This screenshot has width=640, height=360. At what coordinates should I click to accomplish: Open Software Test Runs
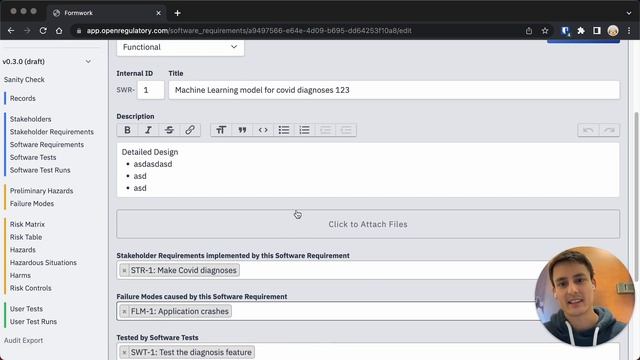point(40,170)
